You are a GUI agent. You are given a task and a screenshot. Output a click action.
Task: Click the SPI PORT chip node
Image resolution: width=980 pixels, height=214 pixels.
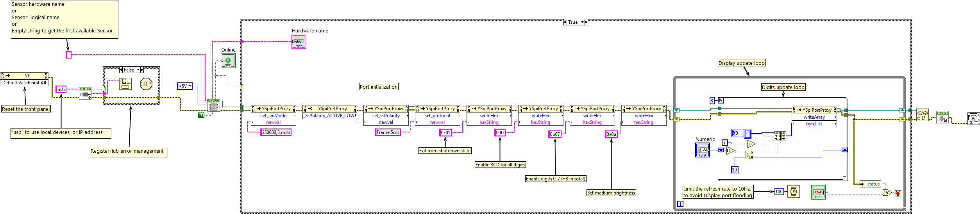[x=214, y=105]
